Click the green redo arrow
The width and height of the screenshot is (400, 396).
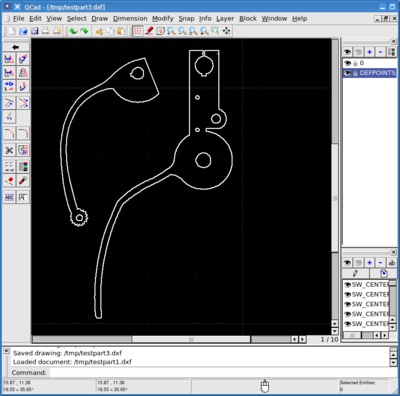coord(84,31)
